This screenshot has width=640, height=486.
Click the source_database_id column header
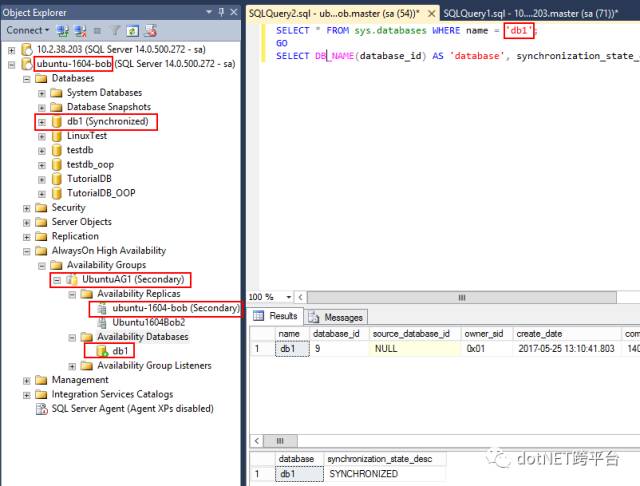point(415,334)
